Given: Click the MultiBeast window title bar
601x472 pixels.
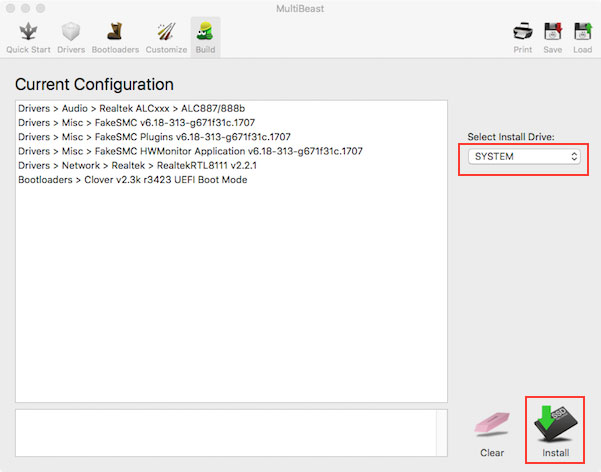Looking at the screenshot, I should coord(300,8).
